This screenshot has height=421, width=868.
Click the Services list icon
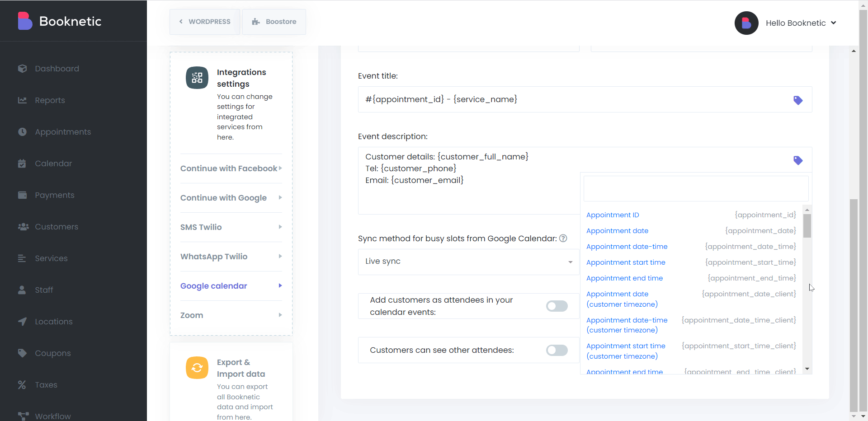click(x=22, y=258)
